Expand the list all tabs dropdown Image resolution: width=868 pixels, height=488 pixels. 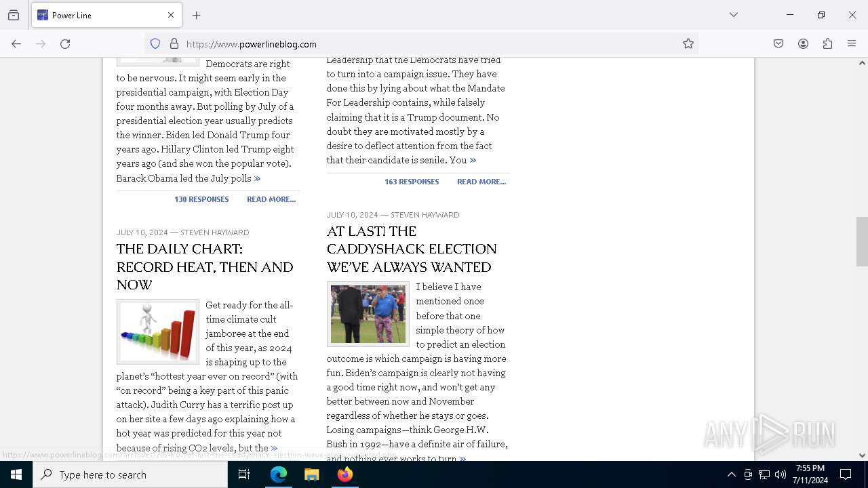(734, 15)
